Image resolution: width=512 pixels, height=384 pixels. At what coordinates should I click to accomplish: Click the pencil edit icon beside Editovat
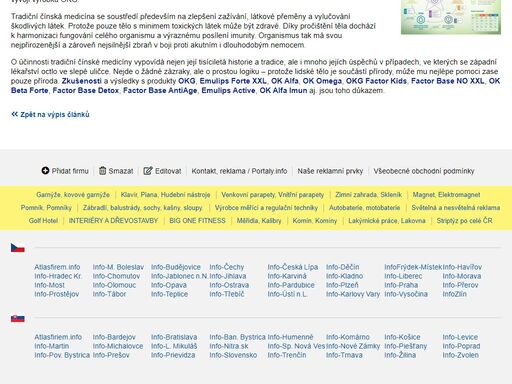pyautogui.click(x=148, y=171)
